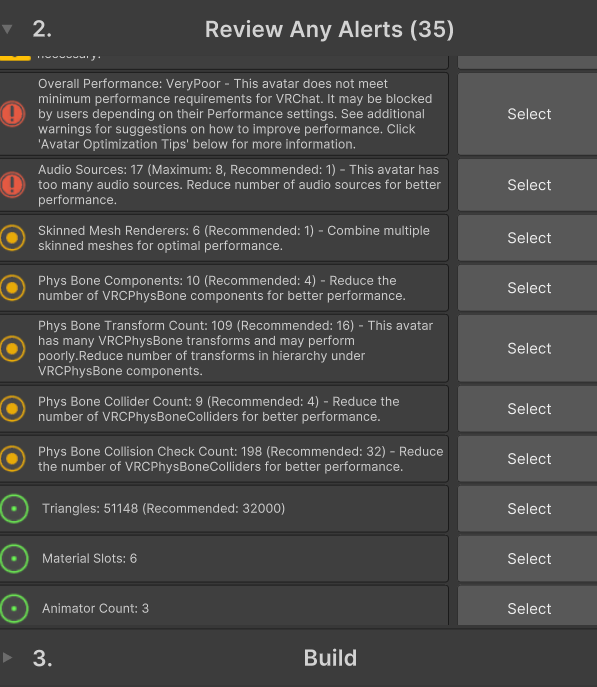597x687 pixels.
Task: Click the red error icon for Audio Sources
Action: pyautogui.click(x=13, y=184)
